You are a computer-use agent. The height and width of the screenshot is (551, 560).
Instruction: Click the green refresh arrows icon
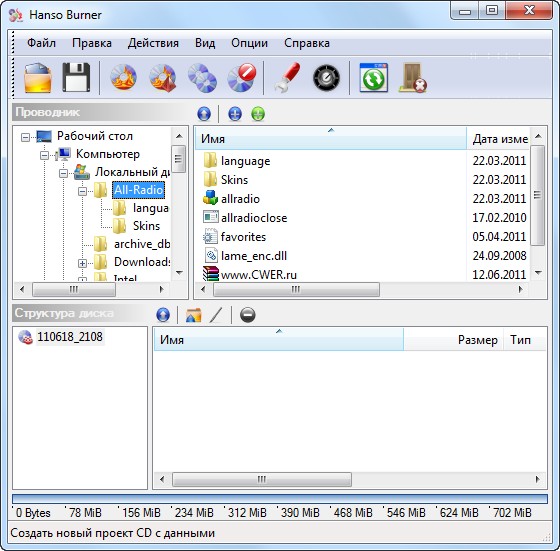tap(374, 77)
